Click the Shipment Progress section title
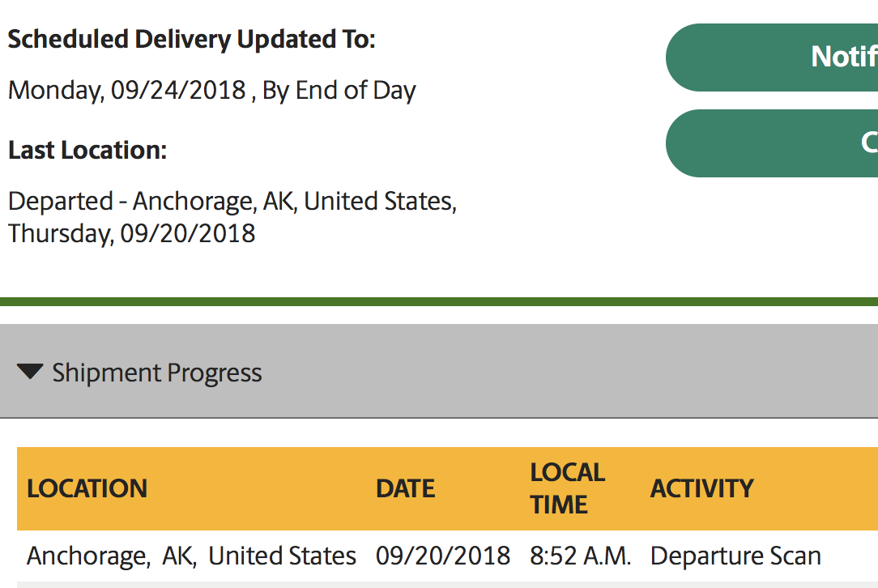 [x=156, y=373]
